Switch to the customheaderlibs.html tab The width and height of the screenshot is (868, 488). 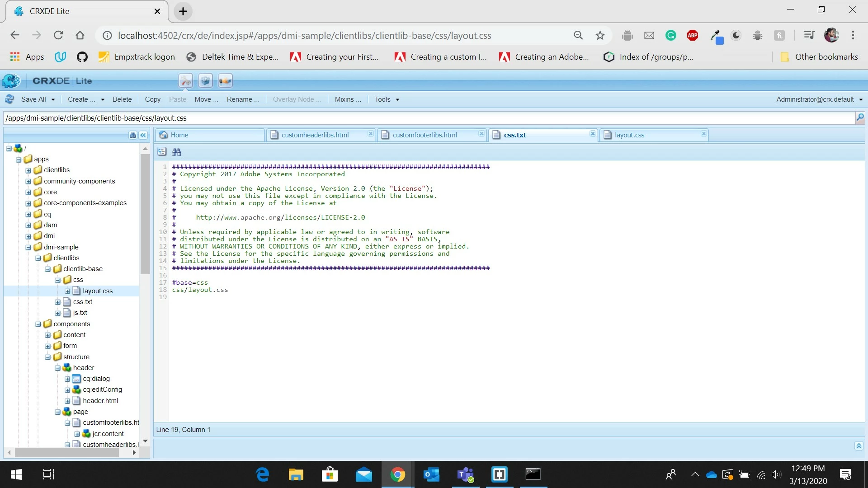pos(315,135)
